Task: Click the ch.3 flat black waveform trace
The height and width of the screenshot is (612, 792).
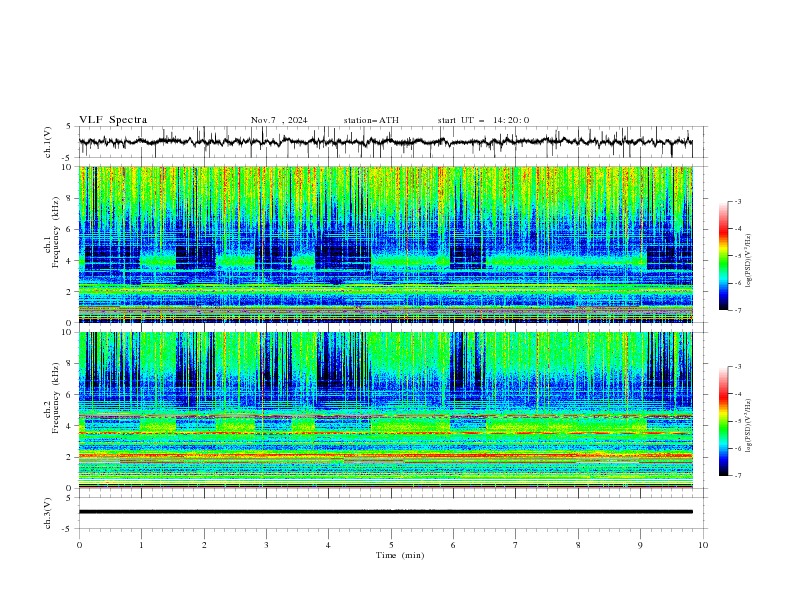Action: point(386,512)
